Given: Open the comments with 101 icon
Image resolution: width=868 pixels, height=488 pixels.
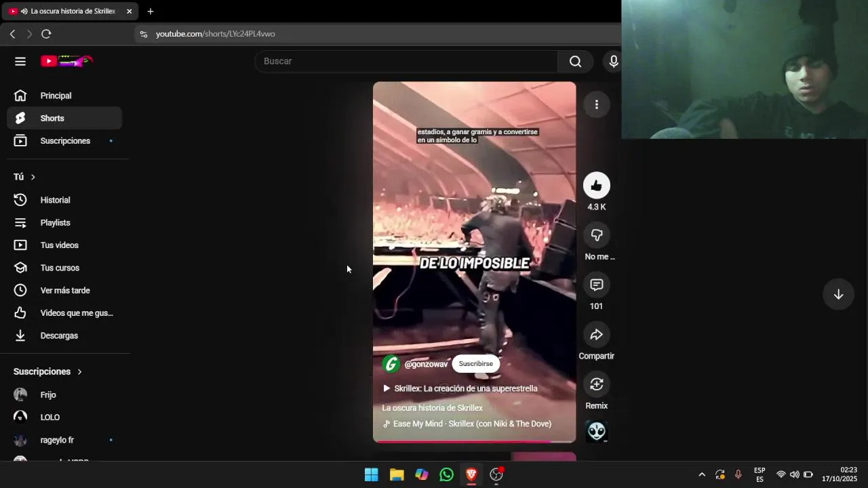Looking at the screenshot, I should (597, 285).
